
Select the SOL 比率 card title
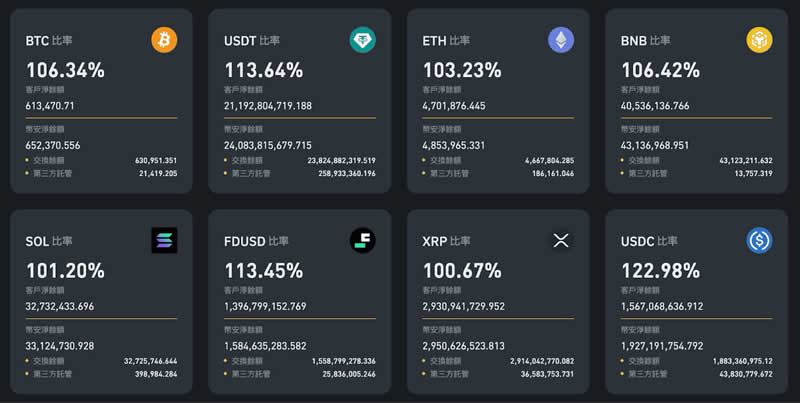[49, 241]
